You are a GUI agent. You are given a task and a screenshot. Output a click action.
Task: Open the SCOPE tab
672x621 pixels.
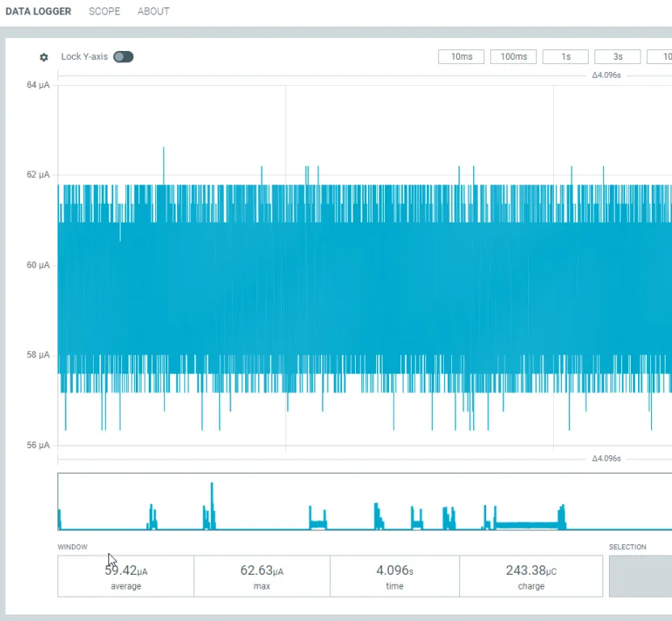104,11
